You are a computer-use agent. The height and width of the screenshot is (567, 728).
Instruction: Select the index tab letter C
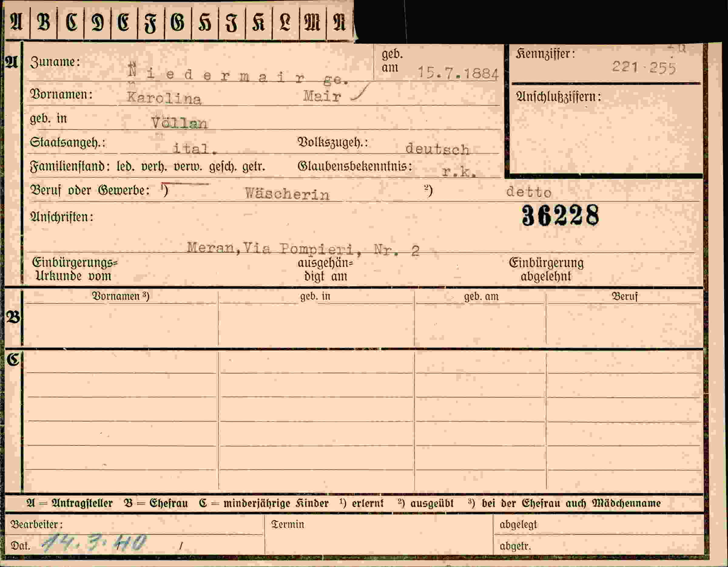(x=71, y=22)
